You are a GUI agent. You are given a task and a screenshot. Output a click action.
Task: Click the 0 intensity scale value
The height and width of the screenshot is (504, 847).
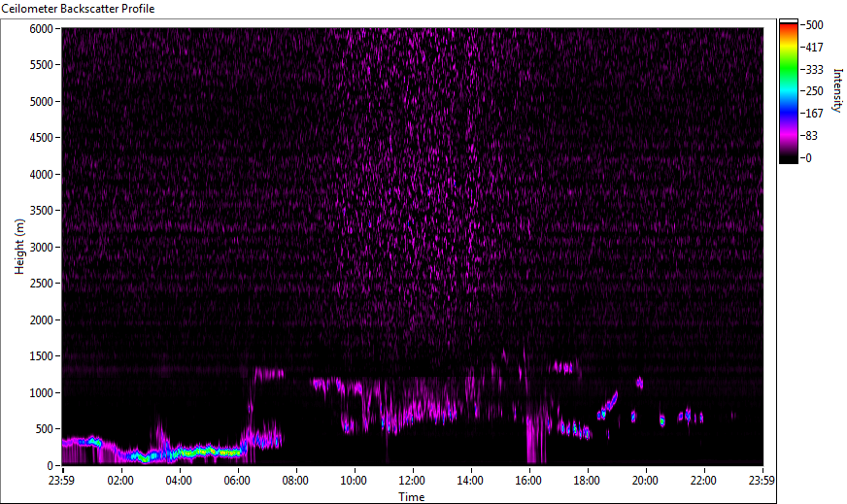point(808,158)
